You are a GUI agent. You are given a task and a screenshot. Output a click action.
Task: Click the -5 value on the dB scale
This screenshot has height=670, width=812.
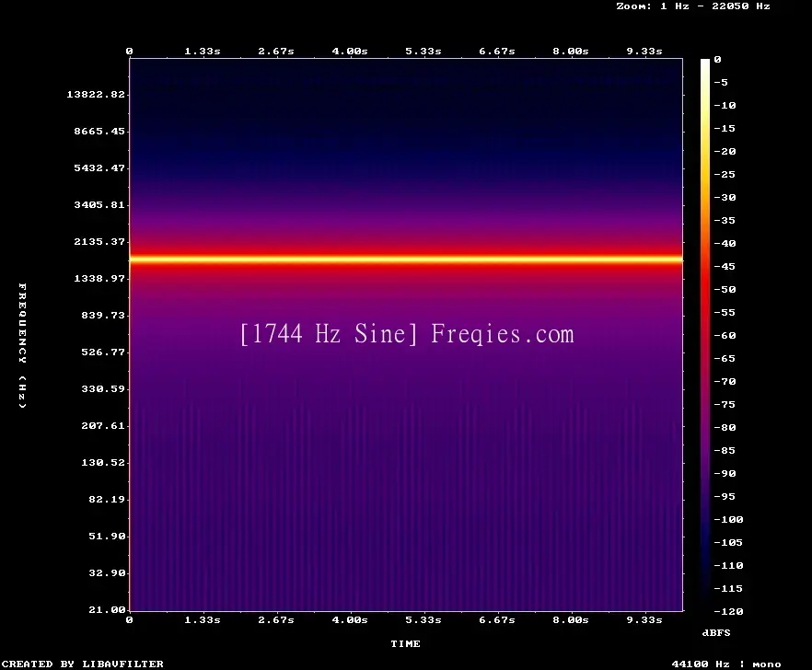coord(721,82)
